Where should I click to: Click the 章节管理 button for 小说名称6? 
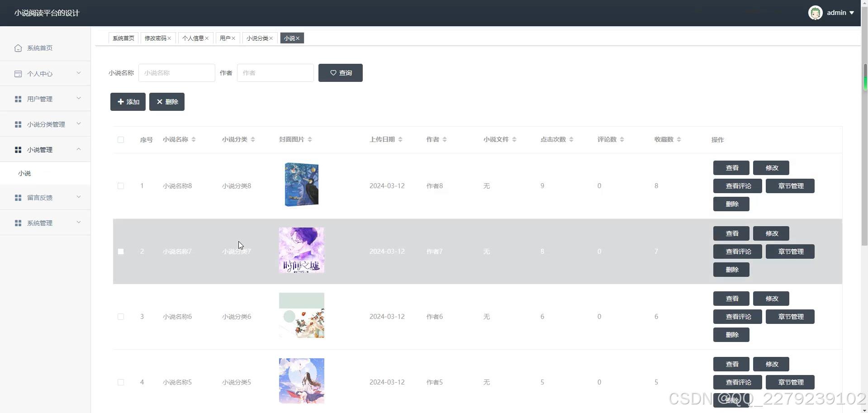[x=790, y=317]
